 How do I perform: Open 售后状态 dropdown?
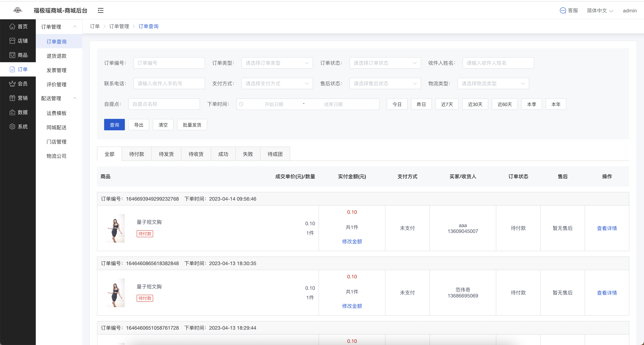pos(385,83)
